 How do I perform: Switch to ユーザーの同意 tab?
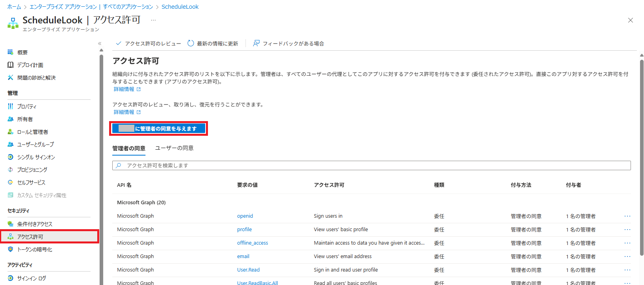[x=174, y=148]
